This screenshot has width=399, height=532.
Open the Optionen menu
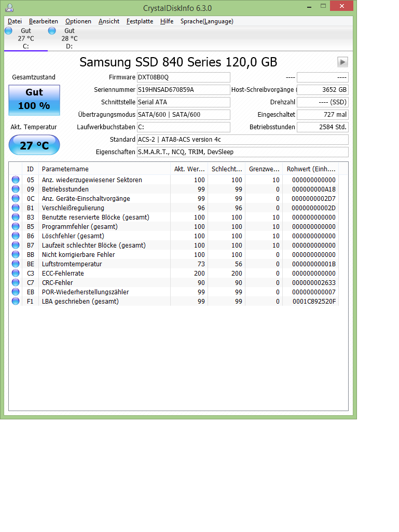[x=78, y=21]
